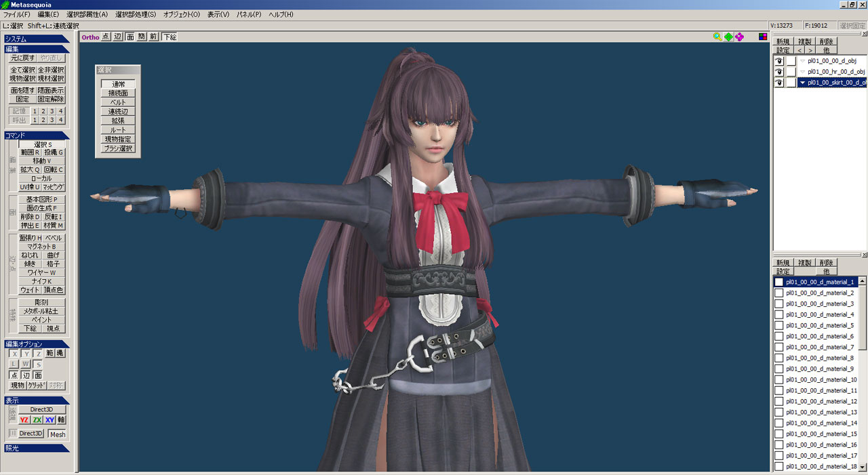Choose ブラシ選択 in the selection mode panel
Image resolution: width=868 pixels, height=475 pixels.
pyautogui.click(x=118, y=148)
